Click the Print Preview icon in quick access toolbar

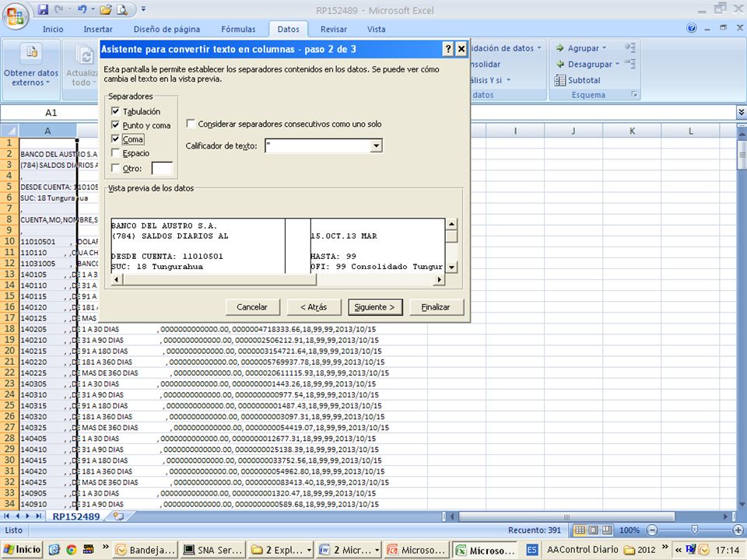tap(122, 9)
